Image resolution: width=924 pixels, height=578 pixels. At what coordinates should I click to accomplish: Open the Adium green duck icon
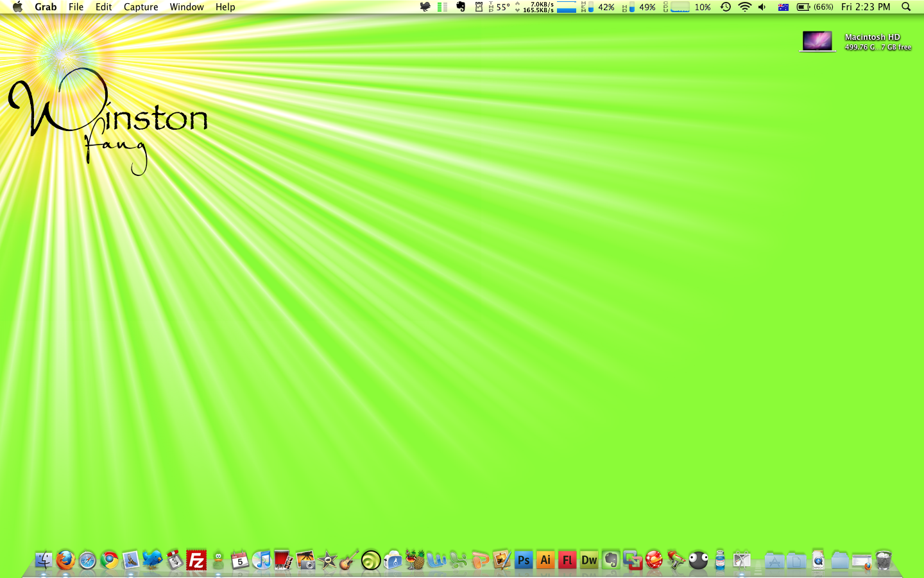point(218,560)
